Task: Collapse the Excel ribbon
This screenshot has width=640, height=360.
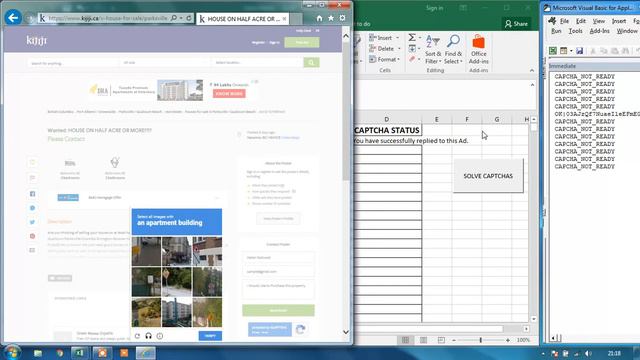Action: [532, 71]
